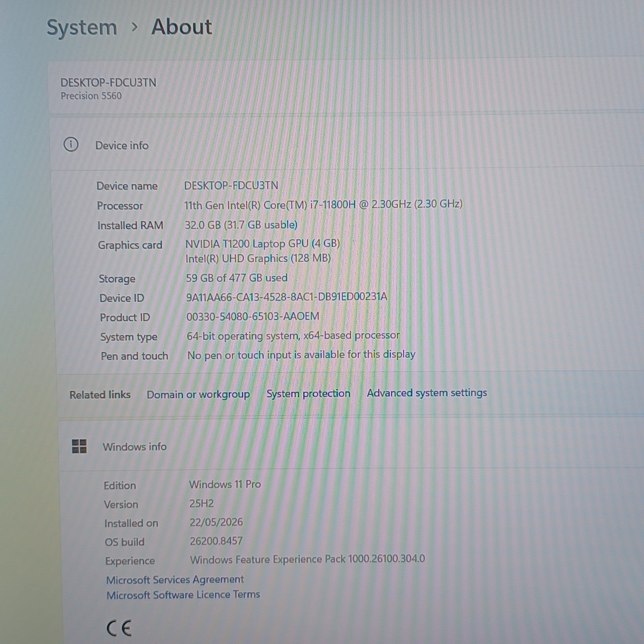This screenshot has height=644, width=644.
Task: Click the CE mark icon
Action: point(119,628)
